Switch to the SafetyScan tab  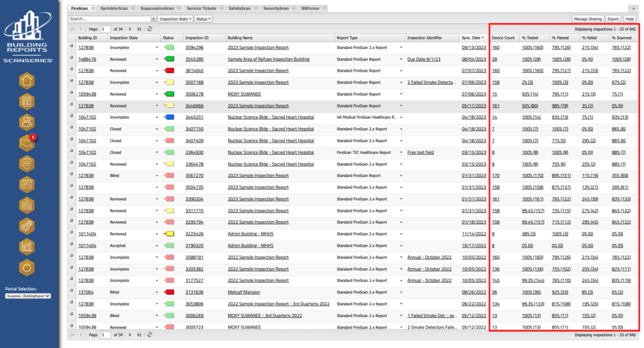[239, 9]
